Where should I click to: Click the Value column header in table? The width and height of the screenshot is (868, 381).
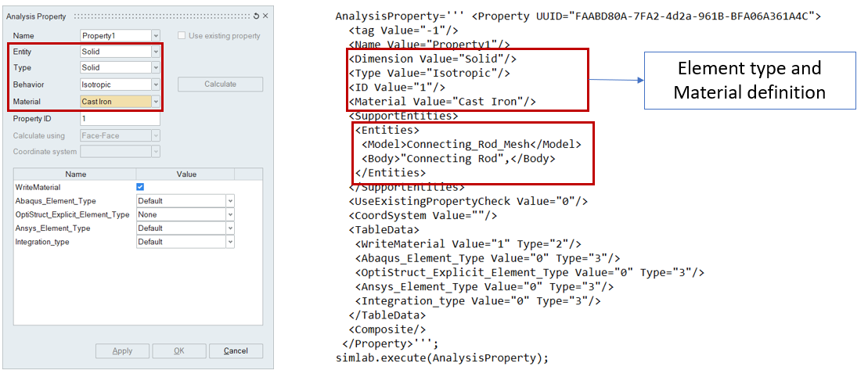(186, 174)
